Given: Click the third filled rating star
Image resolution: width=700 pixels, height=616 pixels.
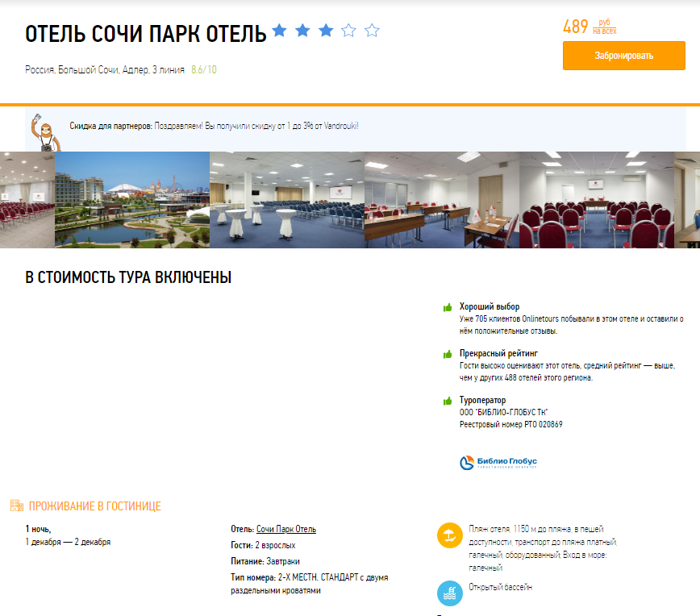Looking at the screenshot, I should (x=326, y=31).
